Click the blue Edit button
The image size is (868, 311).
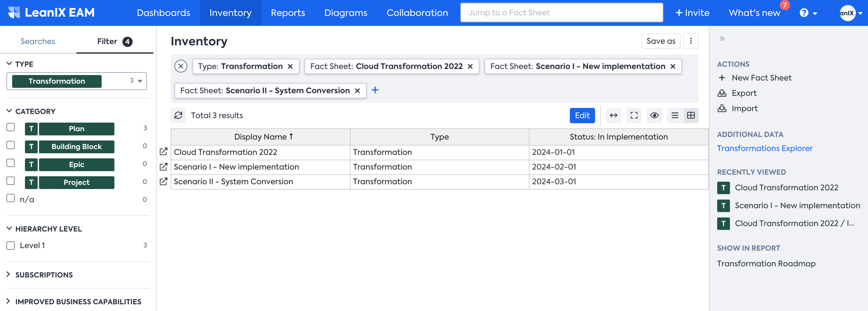(x=582, y=116)
